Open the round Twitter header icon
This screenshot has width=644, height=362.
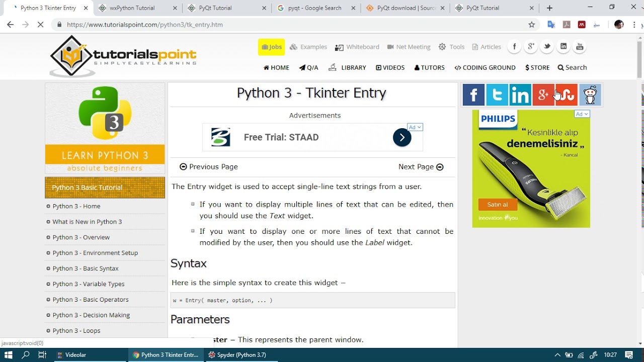[x=547, y=47]
